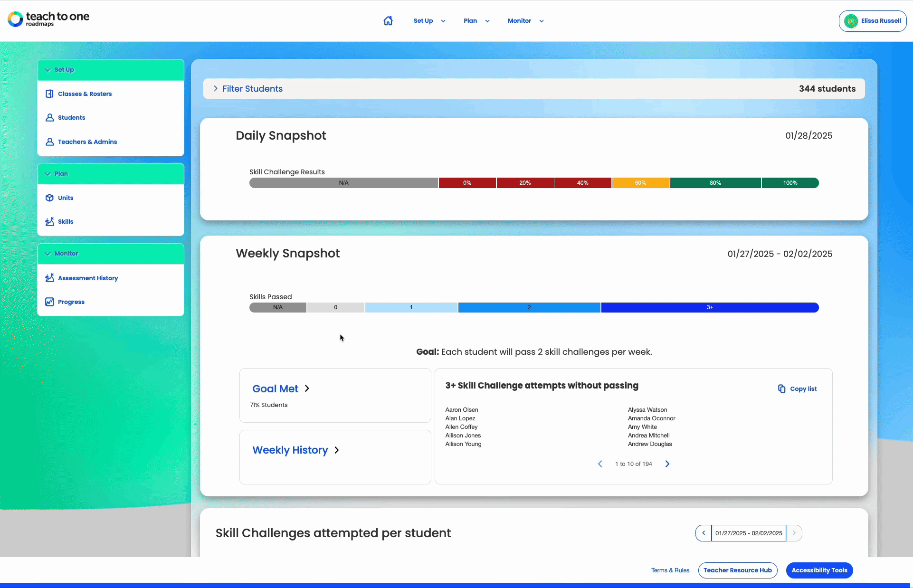This screenshot has height=588, width=913.
Task: Open Classes & Rosters page
Action: click(x=85, y=94)
